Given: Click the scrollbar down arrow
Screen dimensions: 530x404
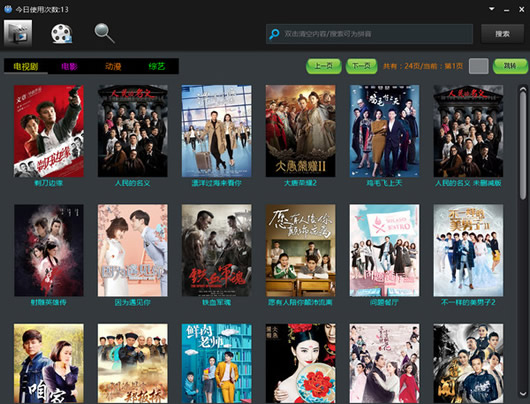Looking at the screenshot, I should 523,394.
